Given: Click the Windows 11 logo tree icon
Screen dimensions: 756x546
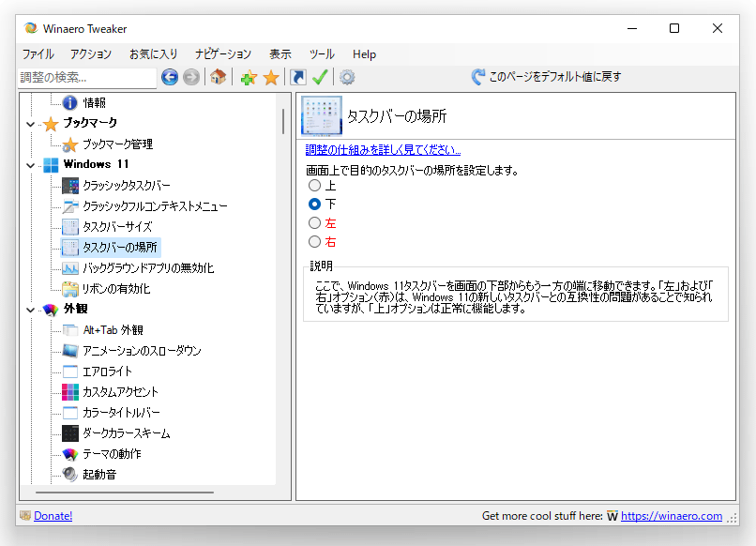Looking at the screenshot, I should tap(51, 165).
